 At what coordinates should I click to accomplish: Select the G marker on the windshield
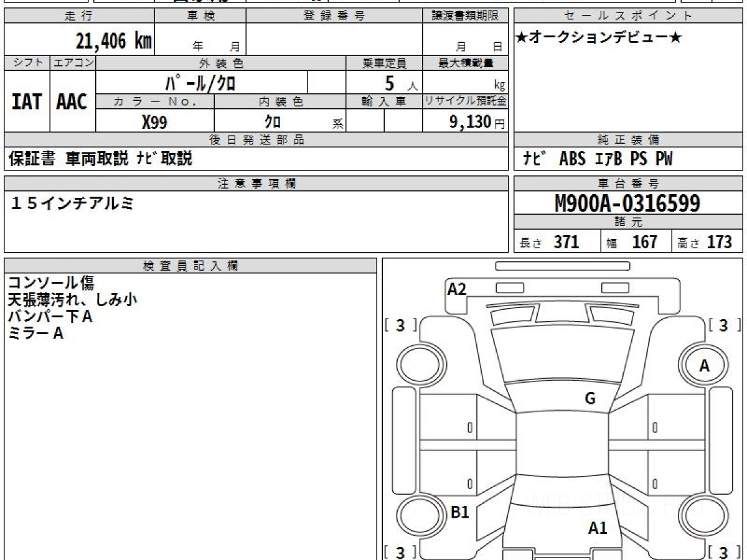pos(590,399)
